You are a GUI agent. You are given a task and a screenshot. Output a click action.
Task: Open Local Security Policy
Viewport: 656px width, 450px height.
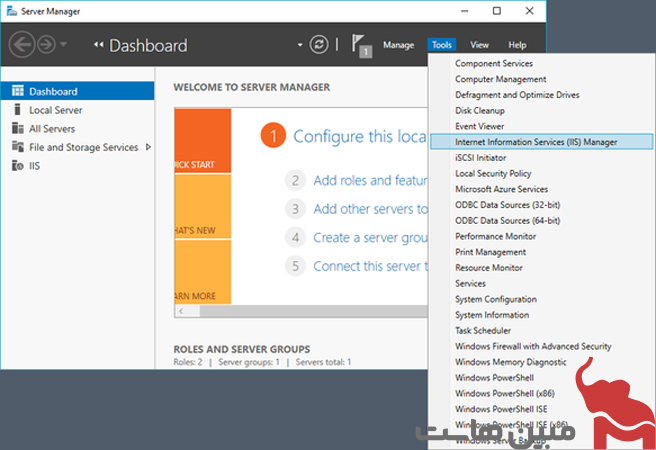point(493,173)
